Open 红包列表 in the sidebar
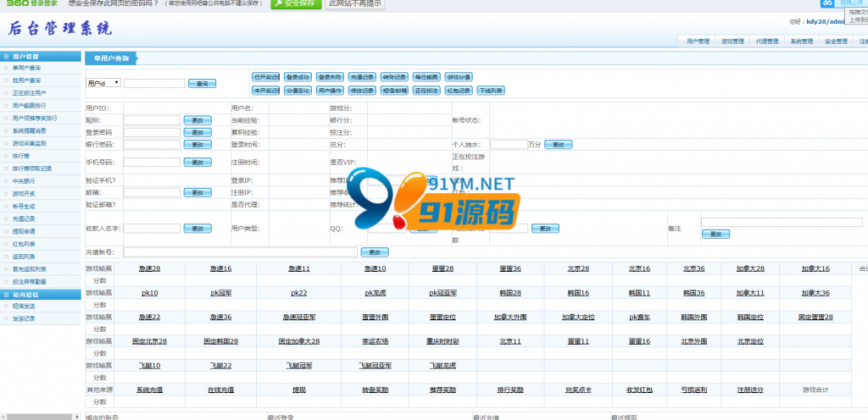 [x=24, y=244]
